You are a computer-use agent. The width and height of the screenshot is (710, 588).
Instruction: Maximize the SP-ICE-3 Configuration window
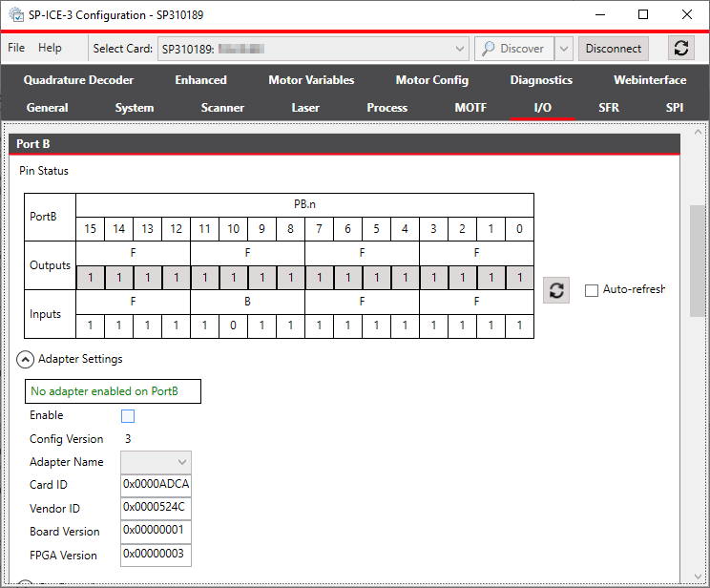tap(642, 15)
